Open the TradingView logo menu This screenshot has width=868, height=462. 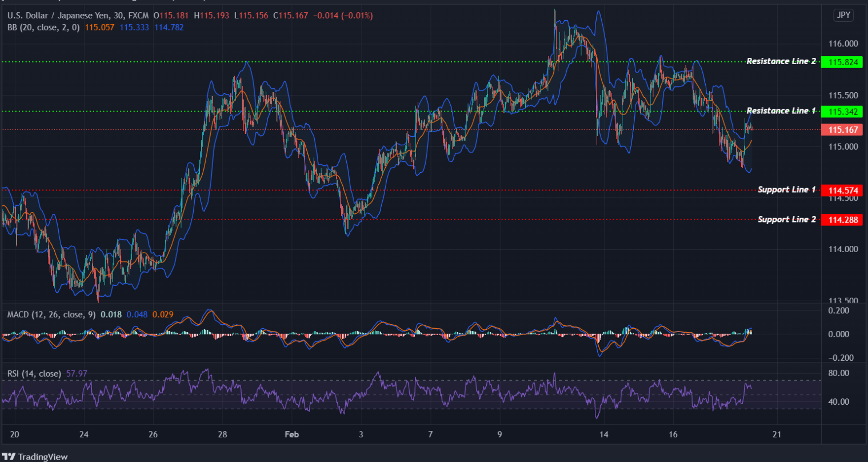click(x=10, y=457)
